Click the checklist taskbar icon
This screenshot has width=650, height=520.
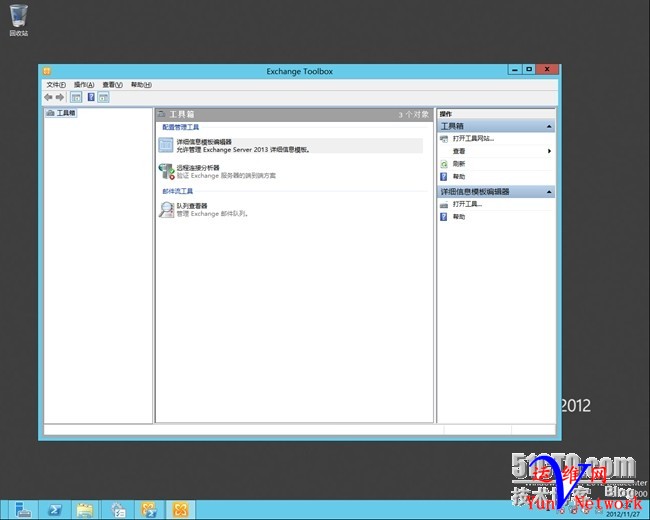[x=119, y=510]
